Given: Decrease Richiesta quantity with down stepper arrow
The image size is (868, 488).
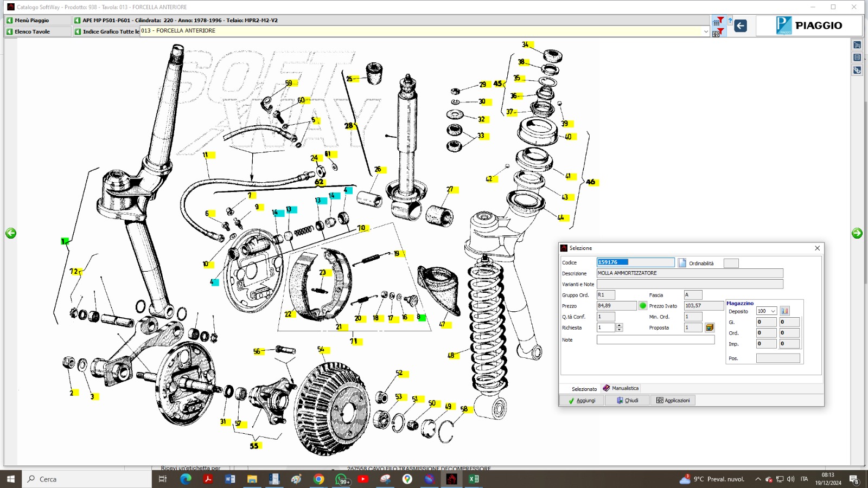Looking at the screenshot, I should click(x=620, y=330).
